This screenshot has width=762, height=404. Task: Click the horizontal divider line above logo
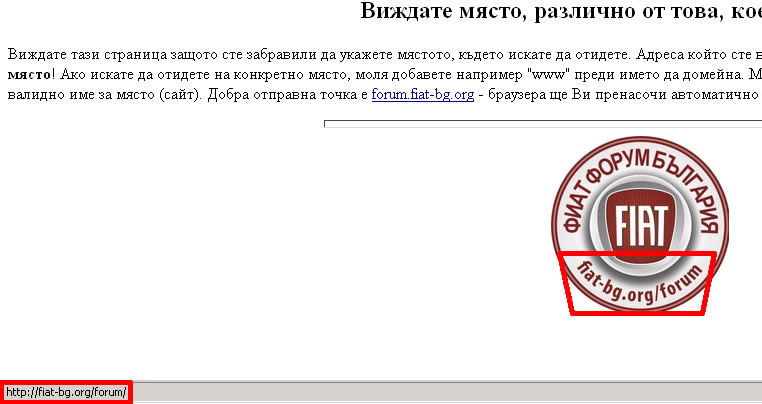pos(540,124)
